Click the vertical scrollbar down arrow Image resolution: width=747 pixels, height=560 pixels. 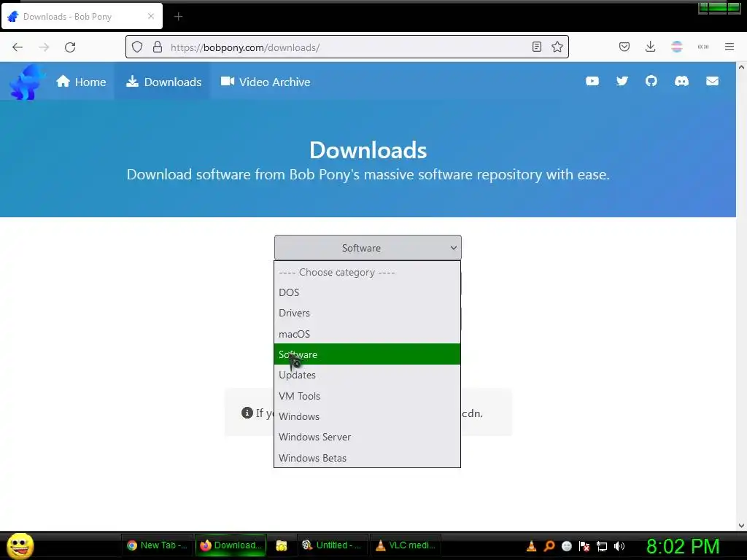pos(741,526)
